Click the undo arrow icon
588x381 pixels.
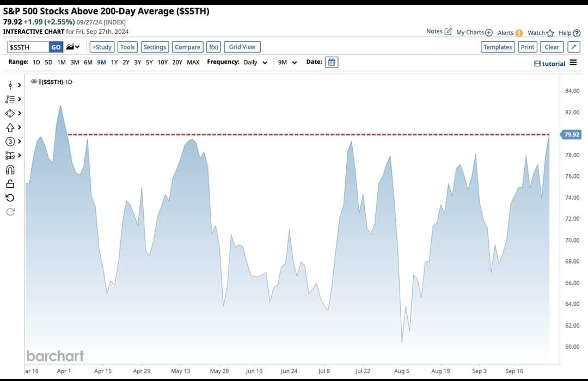pos(10,198)
